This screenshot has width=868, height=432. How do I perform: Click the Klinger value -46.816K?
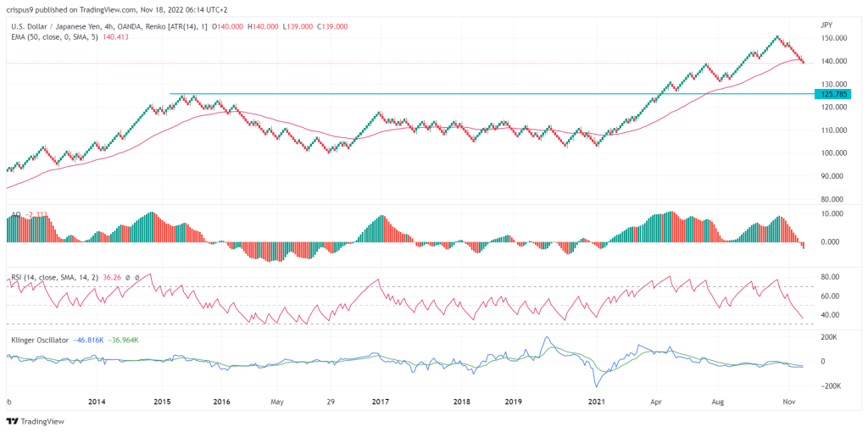click(x=88, y=340)
